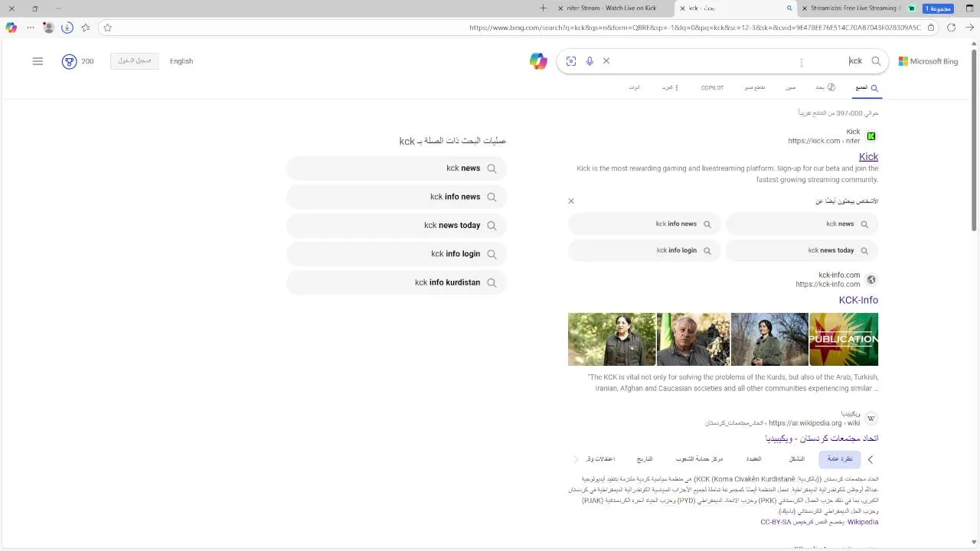
Task: Select the Images search tab
Action: coord(790,88)
